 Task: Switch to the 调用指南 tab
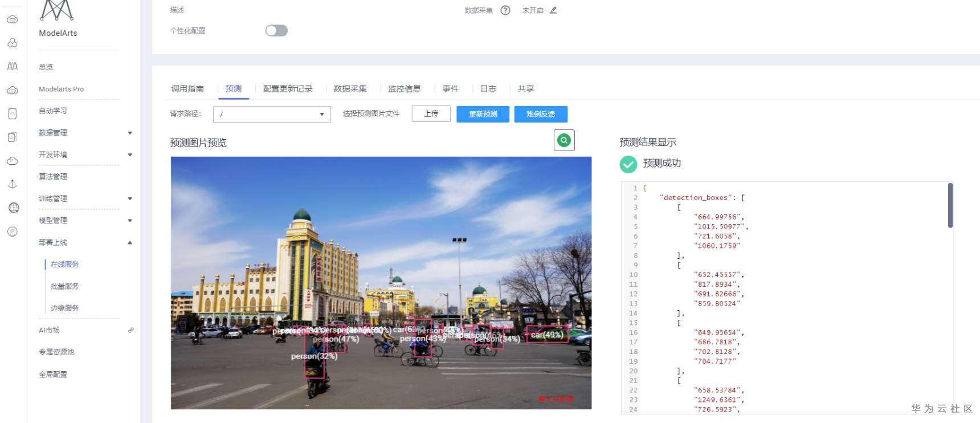pyautogui.click(x=187, y=88)
